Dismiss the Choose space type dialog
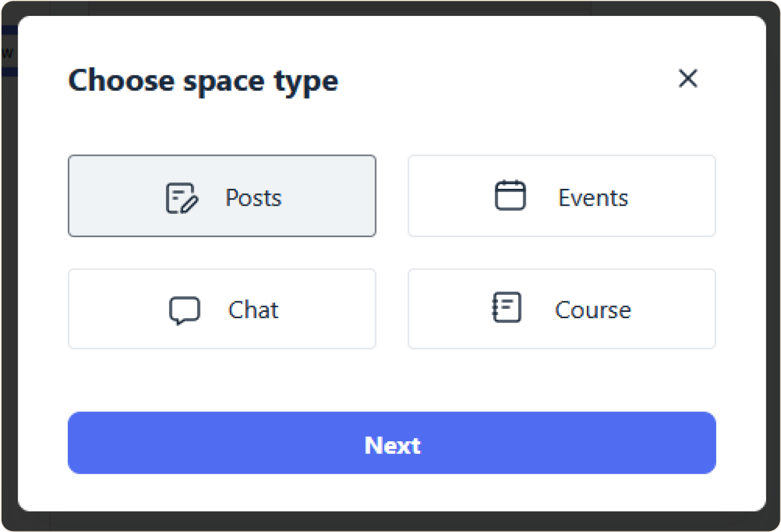 coord(688,79)
